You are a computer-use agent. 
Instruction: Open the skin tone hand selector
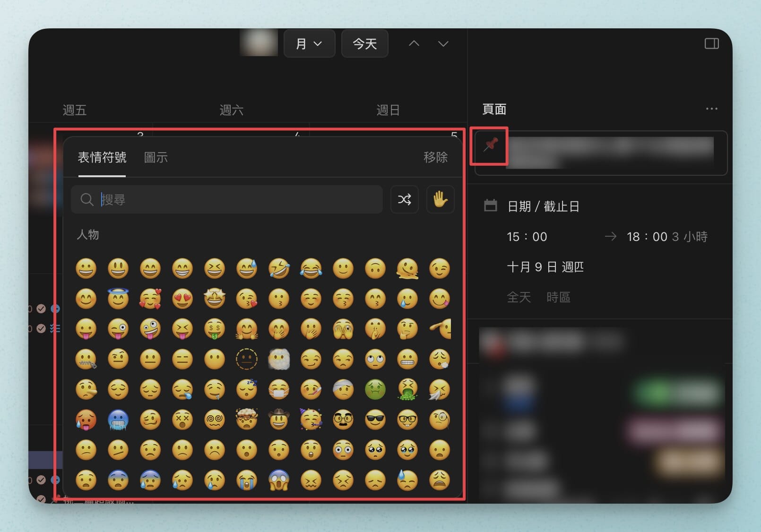pyautogui.click(x=440, y=199)
